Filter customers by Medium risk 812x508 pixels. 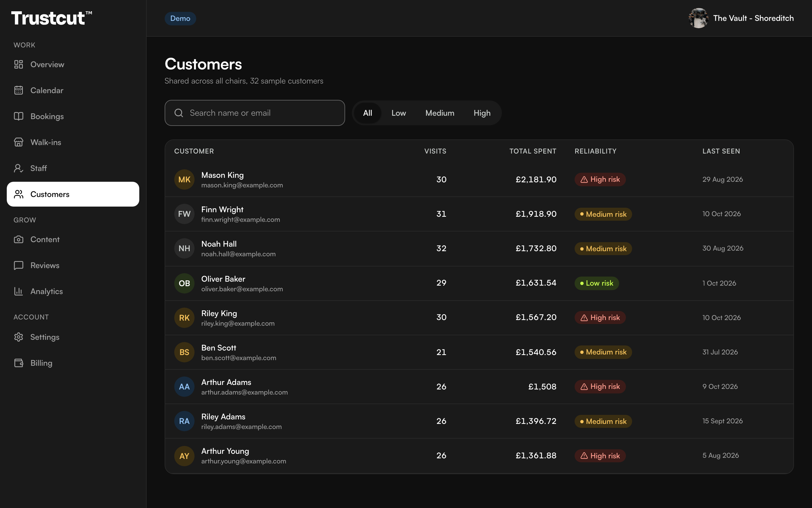click(440, 113)
